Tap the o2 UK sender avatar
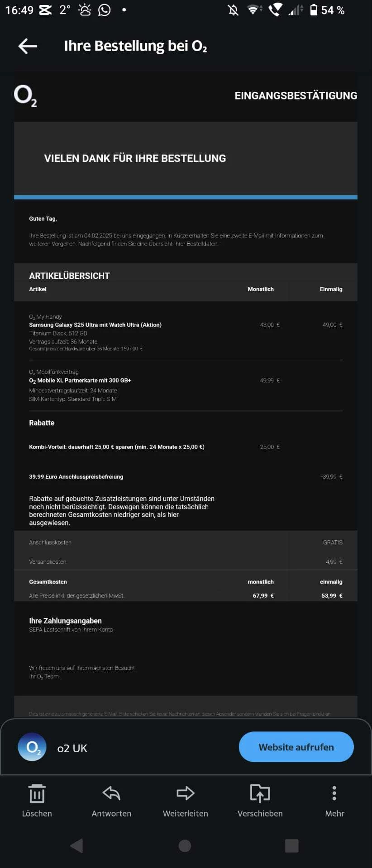Screen dimensions: 372x868 [x=32, y=747]
